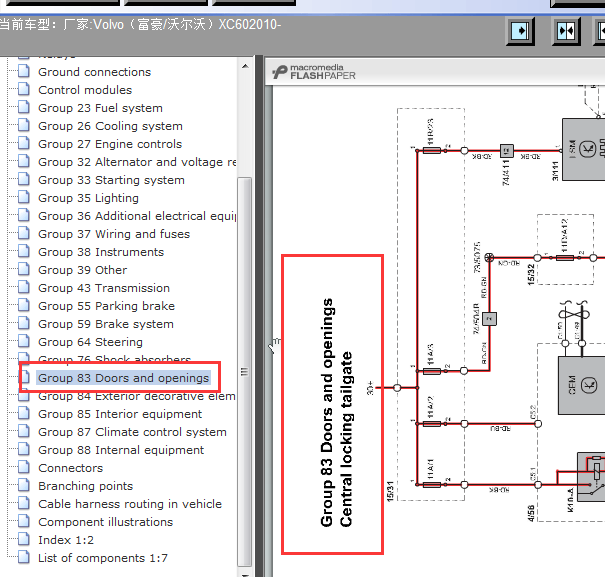The width and height of the screenshot is (605, 577).
Task: Open Group 37 Wiring and fuses
Action: [114, 234]
